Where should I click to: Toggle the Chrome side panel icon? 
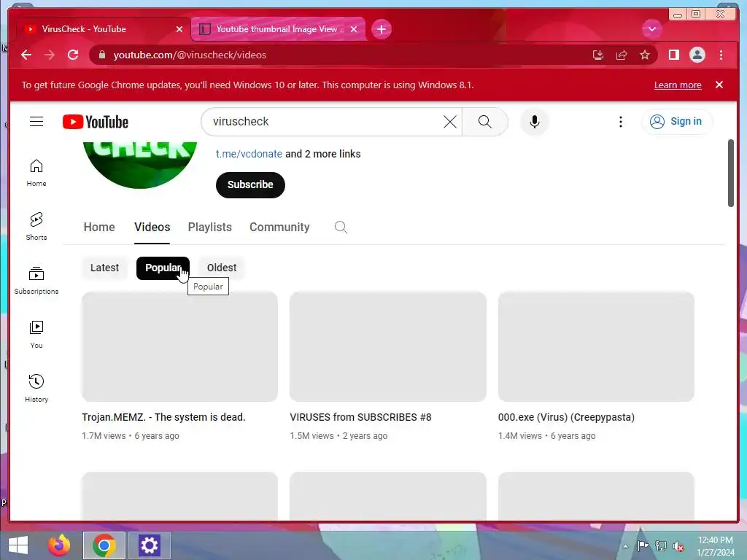click(x=673, y=55)
